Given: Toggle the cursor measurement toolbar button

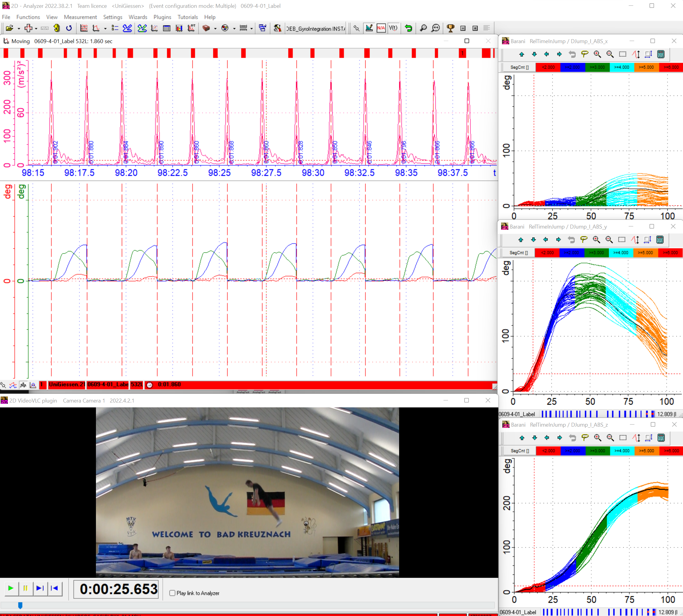Looking at the screenshot, I should point(369,28).
